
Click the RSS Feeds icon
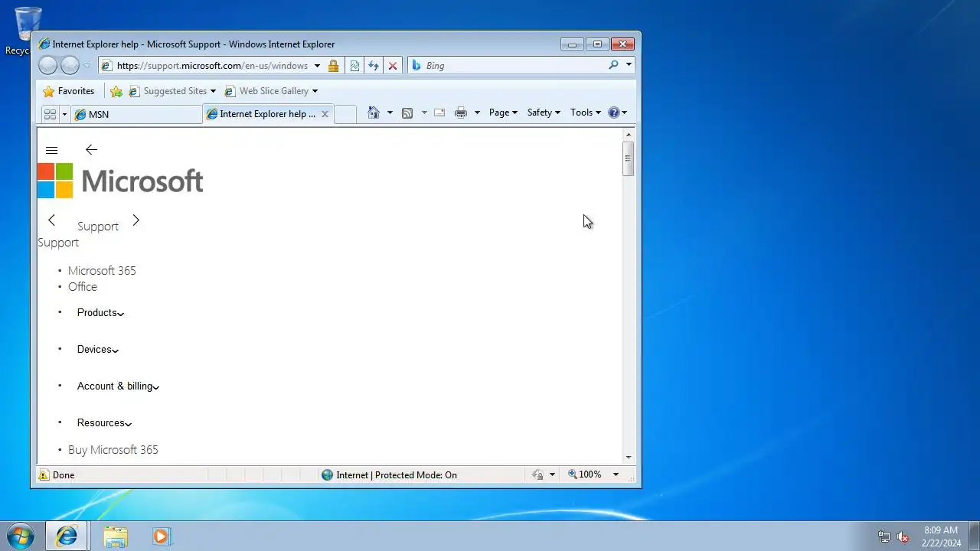coord(407,112)
